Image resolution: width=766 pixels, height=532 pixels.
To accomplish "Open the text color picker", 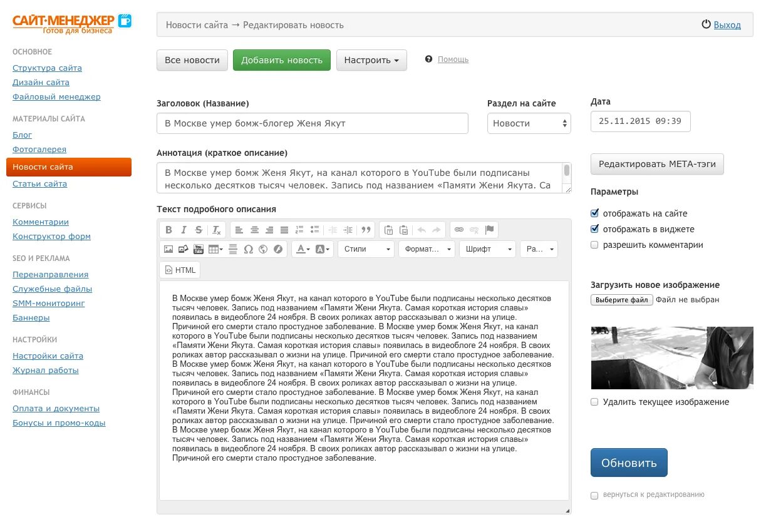I will [303, 249].
